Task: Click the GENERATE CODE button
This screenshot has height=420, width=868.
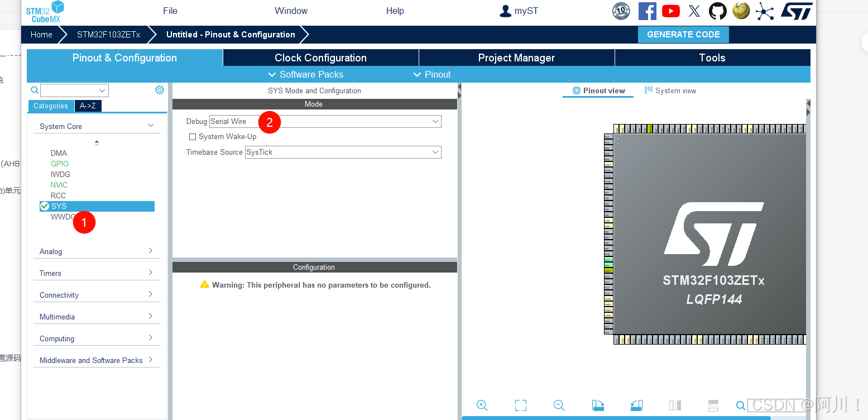Action: coord(683,35)
